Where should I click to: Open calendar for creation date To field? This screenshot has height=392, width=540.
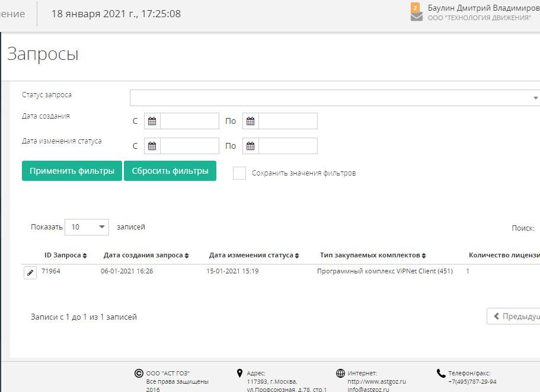pyautogui.click(x=250, y=121)
